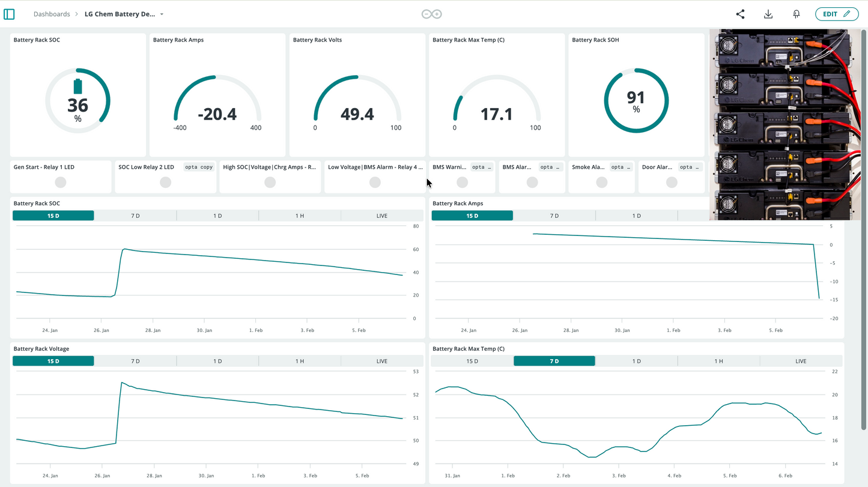Click the opta copy device chip
Image resolution: width=868 pixels, height=487 pixels.
click(199, 167)
